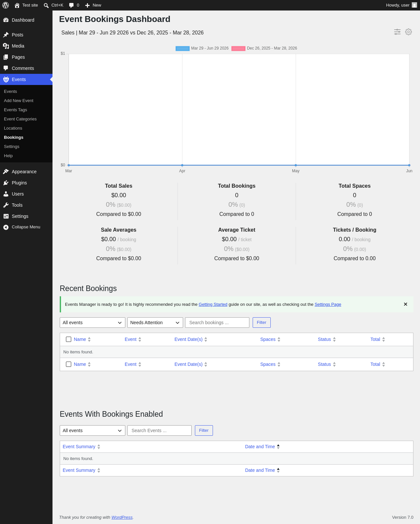Follow the WordPress footer link
This screenshot has width=420, height=524.
[x=122, y=517]
